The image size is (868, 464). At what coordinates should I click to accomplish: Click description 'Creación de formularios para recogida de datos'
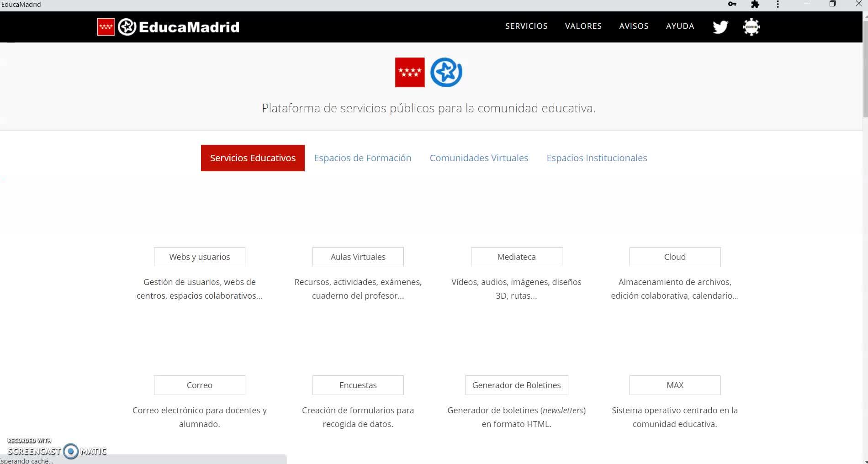click(x=358, y=417)
